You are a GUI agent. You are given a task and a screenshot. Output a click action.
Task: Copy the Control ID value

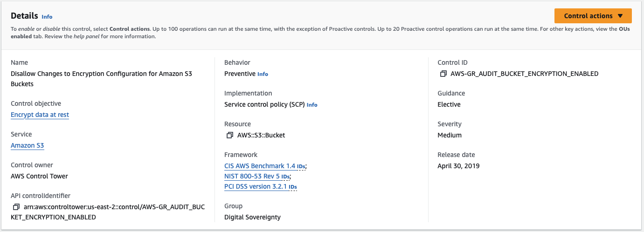coord(443,74)
